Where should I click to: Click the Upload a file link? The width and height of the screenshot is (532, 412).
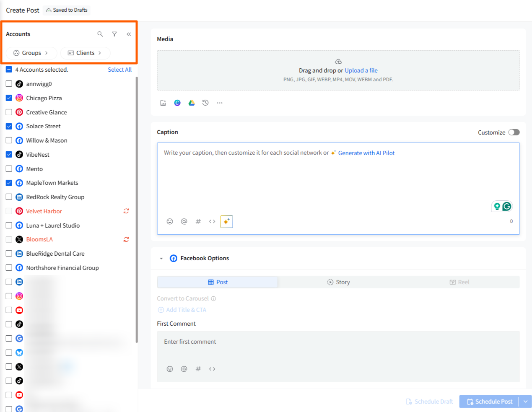[x=361, y=70]
